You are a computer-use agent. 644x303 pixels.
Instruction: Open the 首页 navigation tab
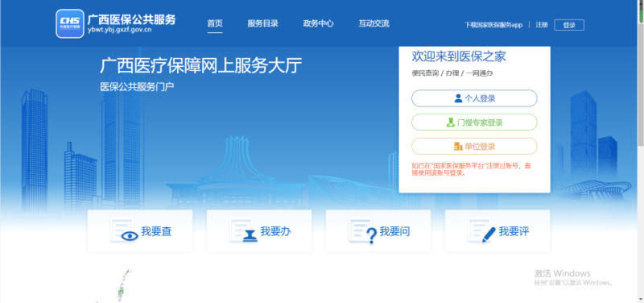[x=215, y=23]
